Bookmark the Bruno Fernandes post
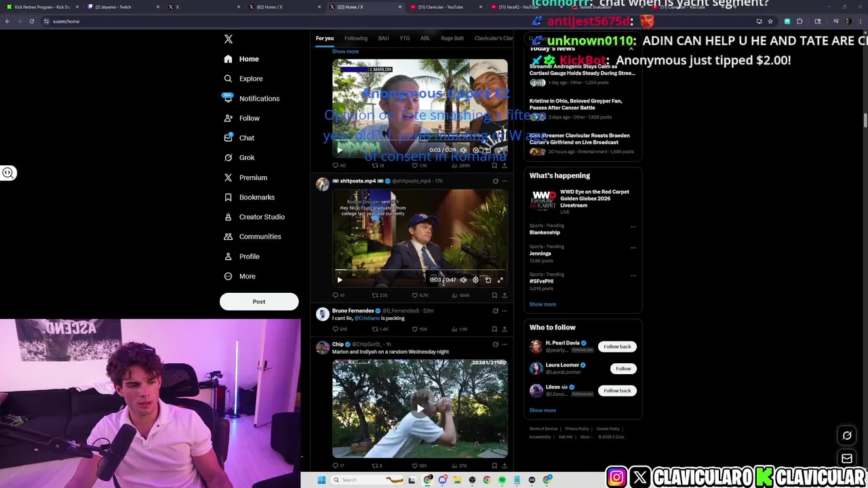 point(494,329)
